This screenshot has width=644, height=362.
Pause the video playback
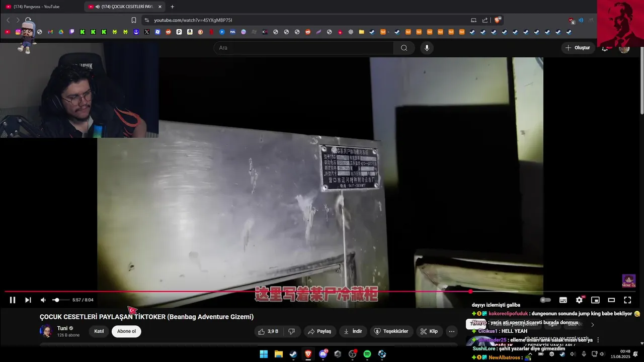(13, 300)
